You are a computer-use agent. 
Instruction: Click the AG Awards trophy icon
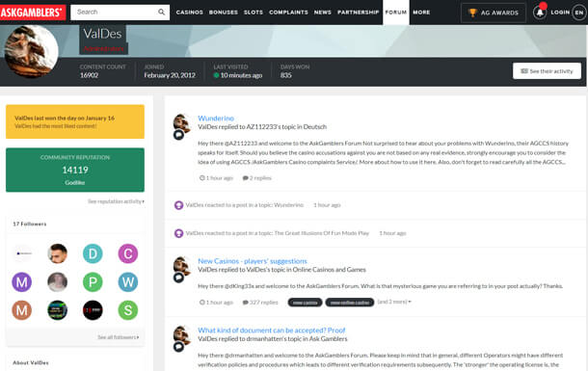coord(472,13)
